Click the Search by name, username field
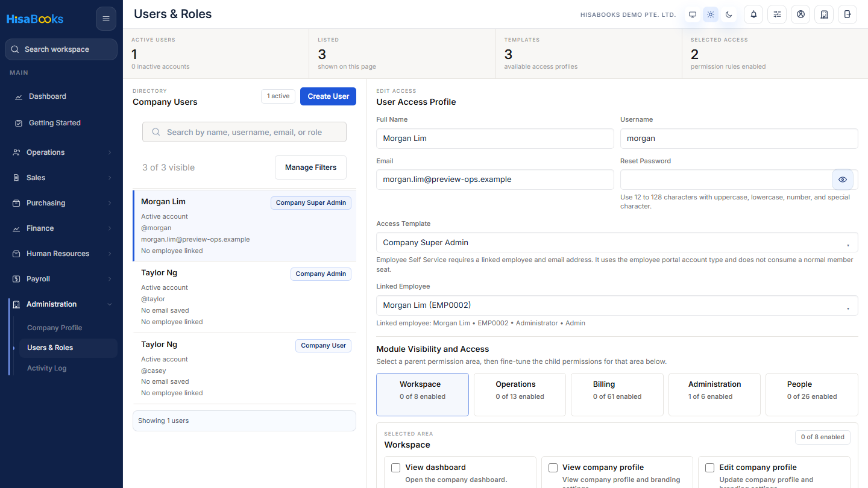 point(244,132)
